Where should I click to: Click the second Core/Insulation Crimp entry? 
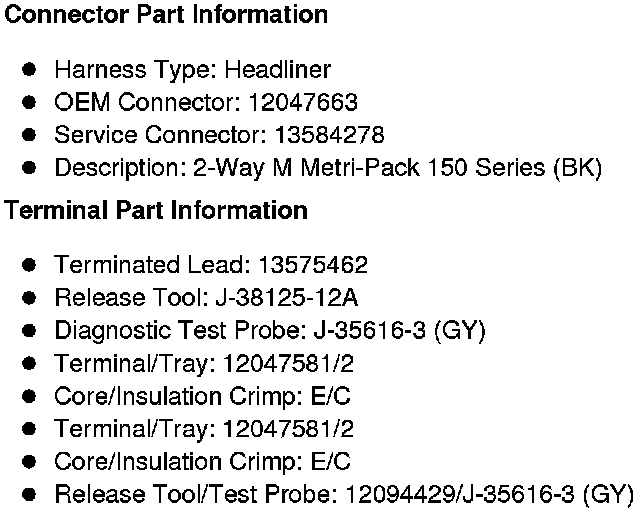coord(202,462)
